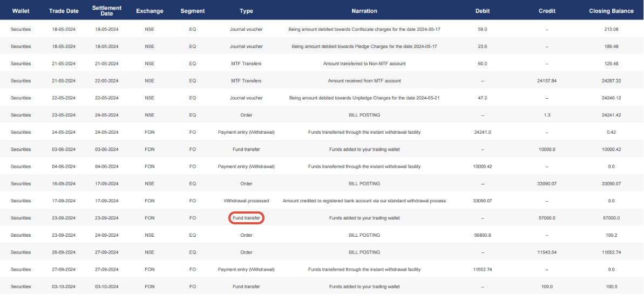Click the circled Fund transfer type cell
This screenshot has height=295, width=644.
pos(246,218)
